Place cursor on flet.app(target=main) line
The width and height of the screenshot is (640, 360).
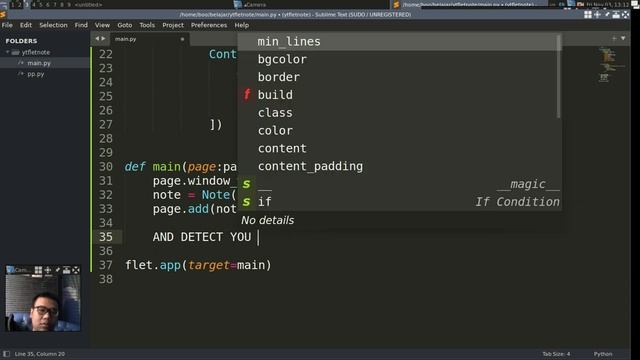(198, 265)
